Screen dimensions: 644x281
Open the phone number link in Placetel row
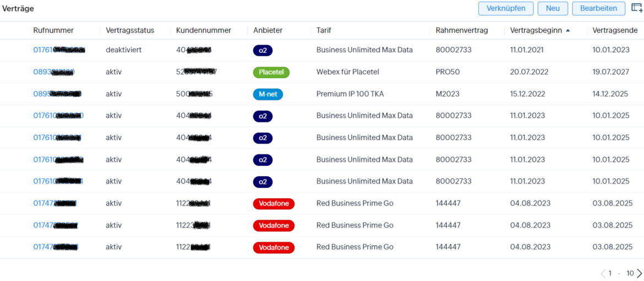click(54, 72)
